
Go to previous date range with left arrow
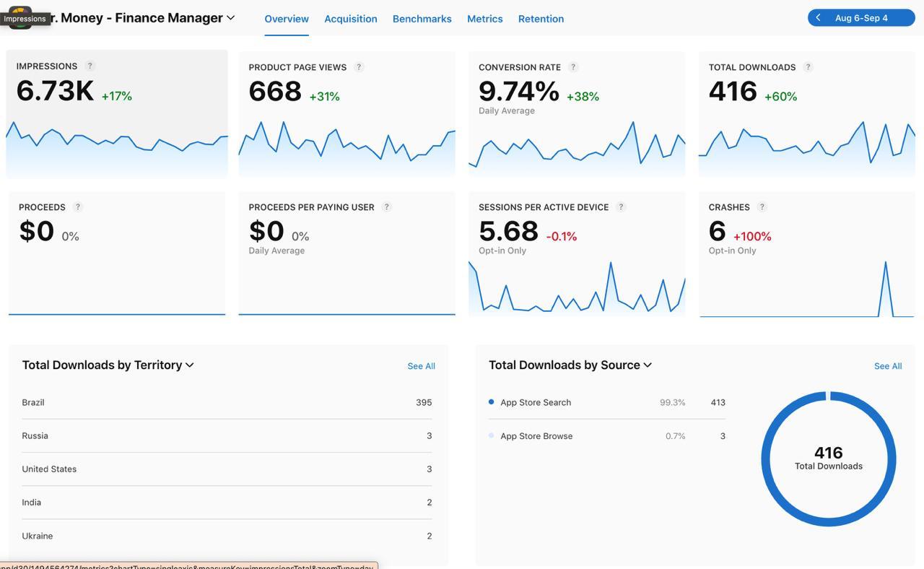pos(818,18)
